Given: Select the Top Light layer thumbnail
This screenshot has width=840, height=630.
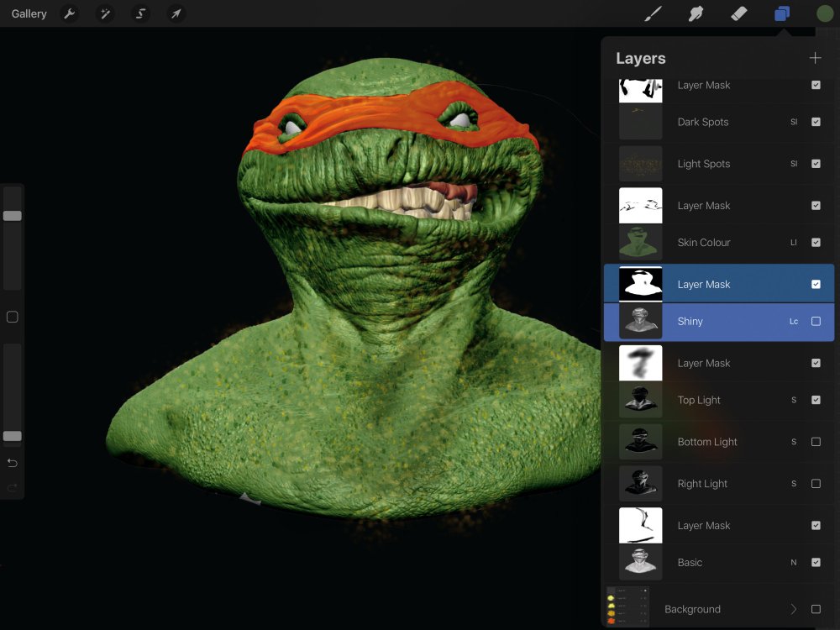Looking at the screenshot, I should [641, 400].
